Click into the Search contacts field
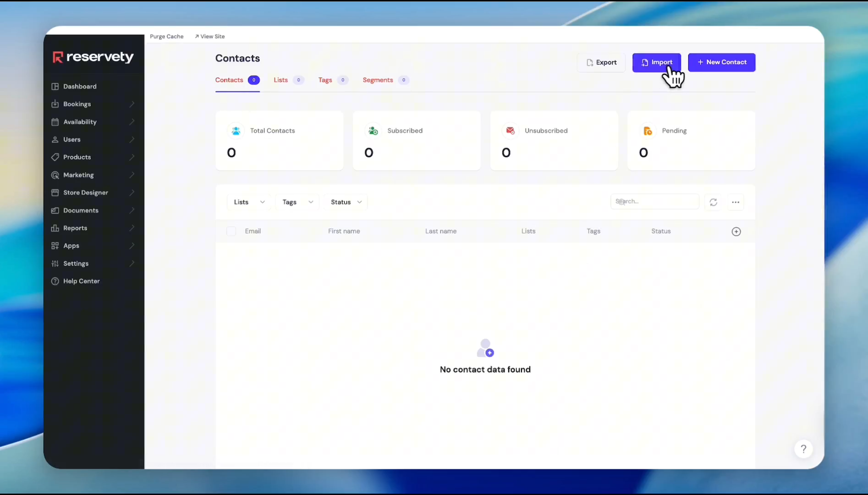Viewport: 868px width, 495px height. (655, 202)
